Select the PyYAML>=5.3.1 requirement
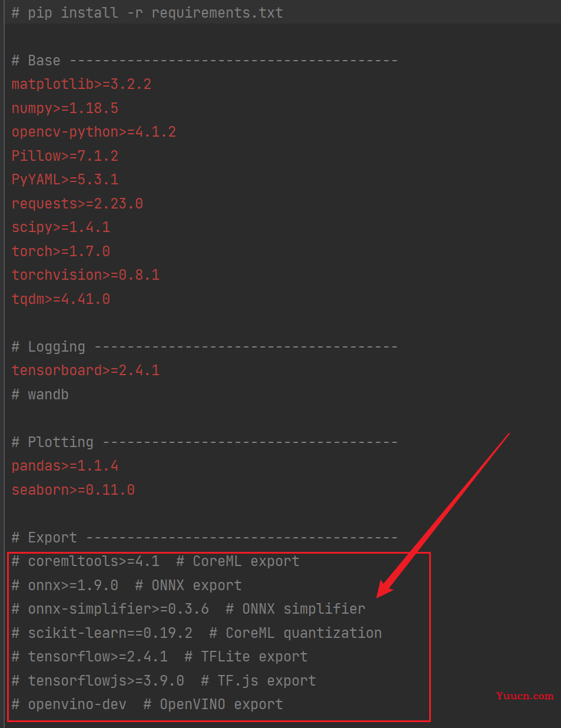Viewport: 561px width, 728px height. point(65,180)
